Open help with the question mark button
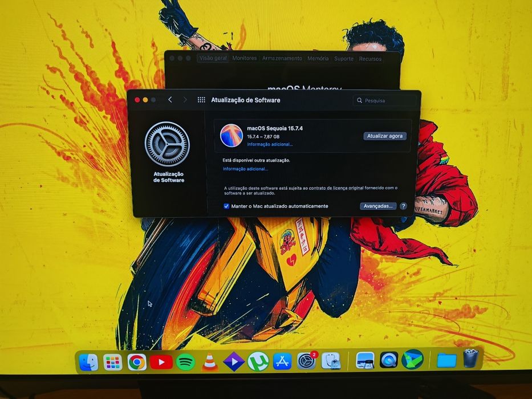Viewport: 532px width, 399px height. [403, 206]
